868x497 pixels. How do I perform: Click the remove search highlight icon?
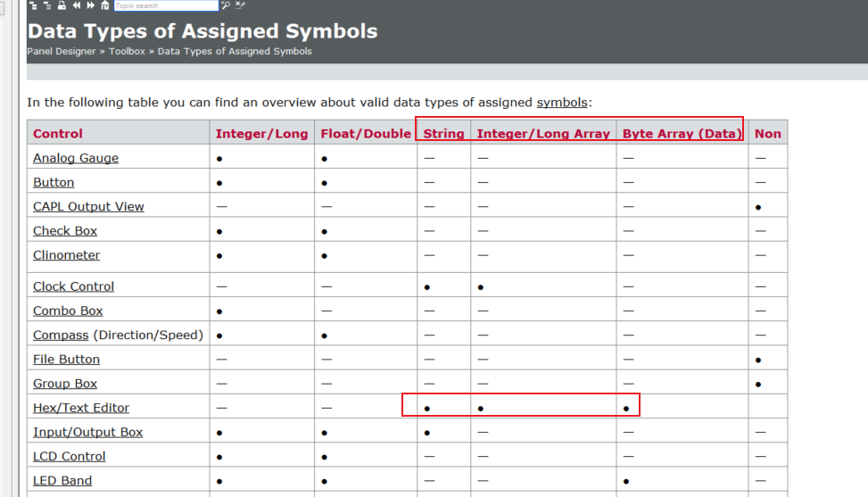[x=240, y=5]
